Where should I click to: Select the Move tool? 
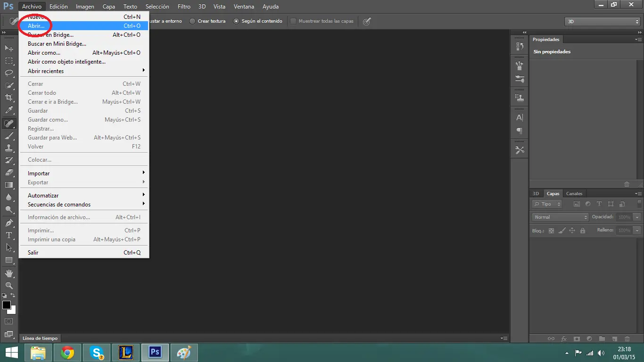coord(9,49)
